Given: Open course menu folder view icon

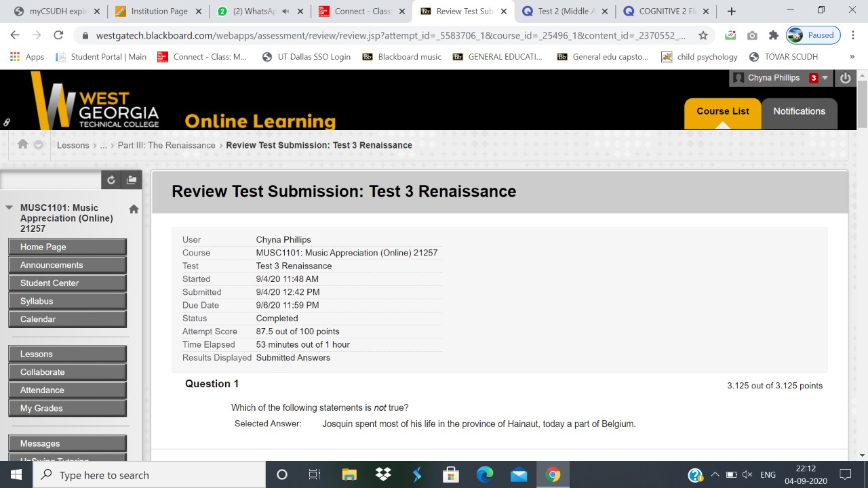Looking at the screenshot, I should (132, 180).
